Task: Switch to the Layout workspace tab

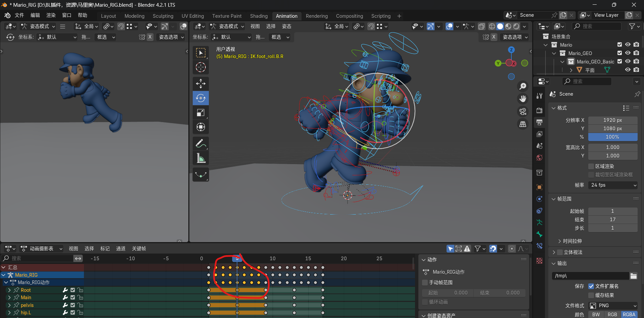Action: point(108,16)
